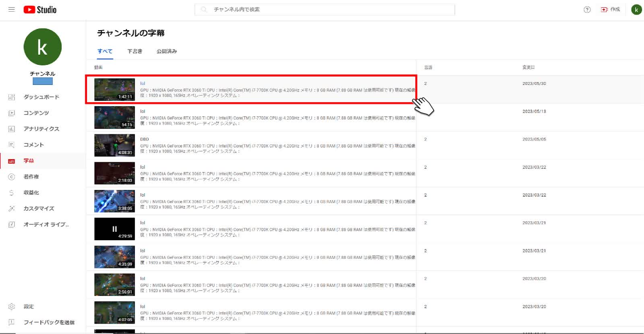The image size is (644, 334).
Task: Click the 設定 settings gear icon
Action: [12, 307]
